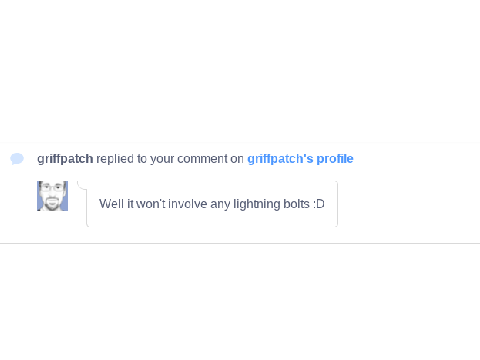Click the word 'Well' starting the reply
This screenshot has width=480, height=360.
(x=111, y=204)
